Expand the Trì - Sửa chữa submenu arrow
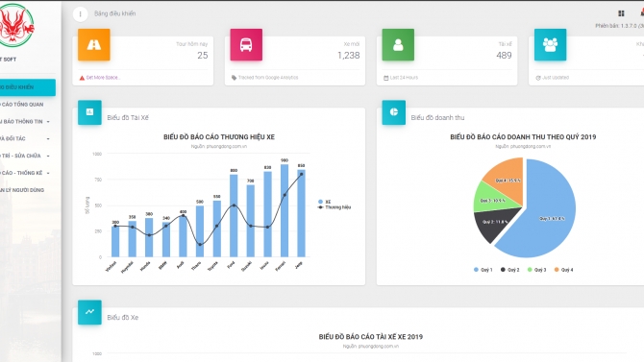This screenshot has width=644, height=362. click(48, 156)
